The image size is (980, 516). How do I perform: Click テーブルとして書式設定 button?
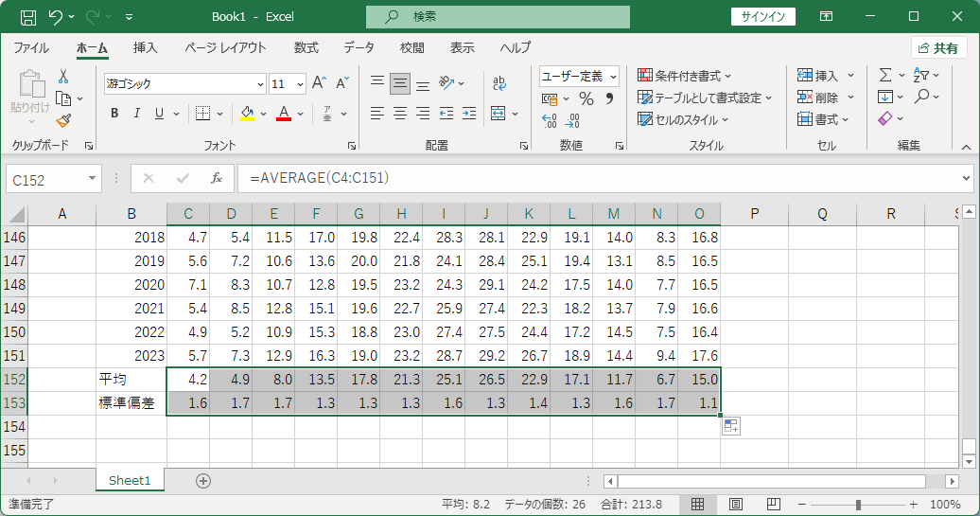coord(705,98)
